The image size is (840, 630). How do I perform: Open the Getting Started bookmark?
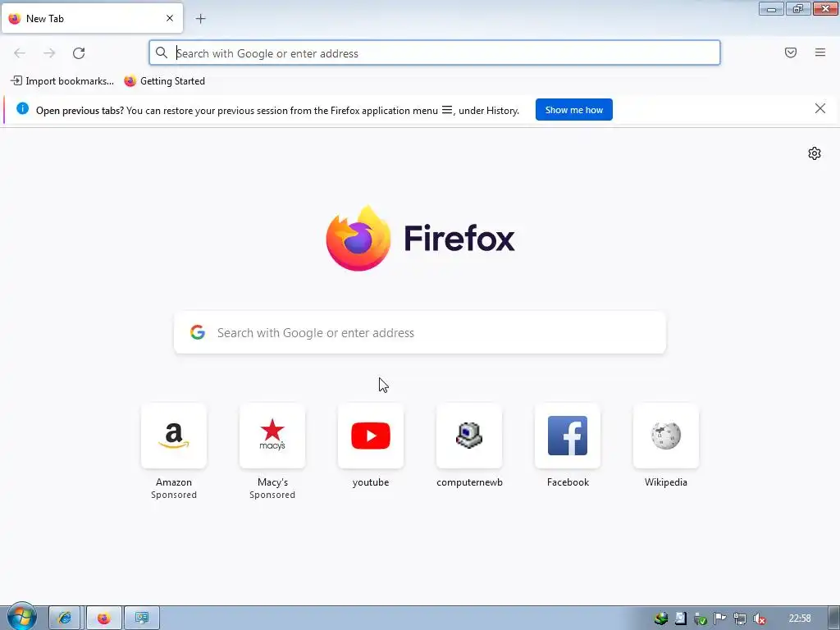tap(164, 81)
